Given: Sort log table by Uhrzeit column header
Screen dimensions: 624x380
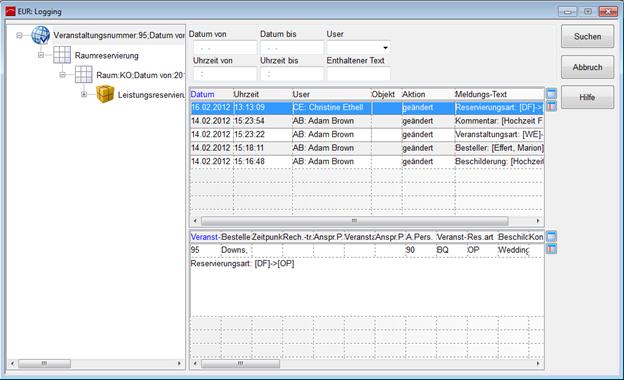Looking at the screenshot, I should pyautogui.click(x=262, y=94).
